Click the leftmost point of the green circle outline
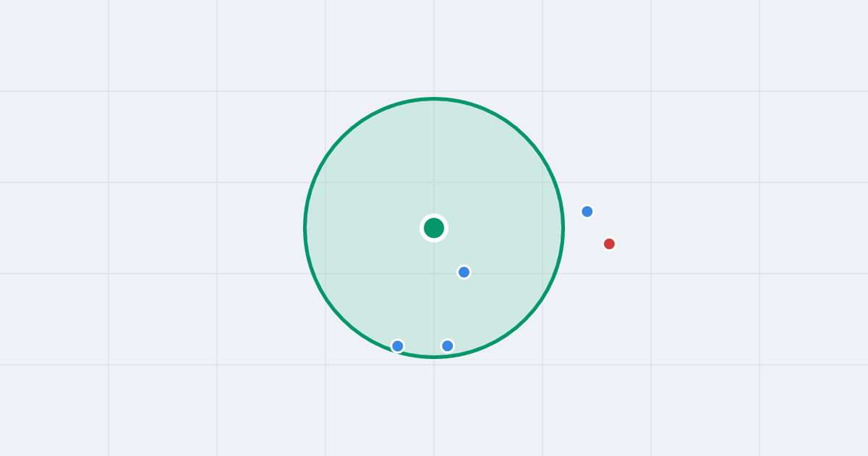Image resolution: width=868 pixels, height=456 pixels. (x=305, y=228)
